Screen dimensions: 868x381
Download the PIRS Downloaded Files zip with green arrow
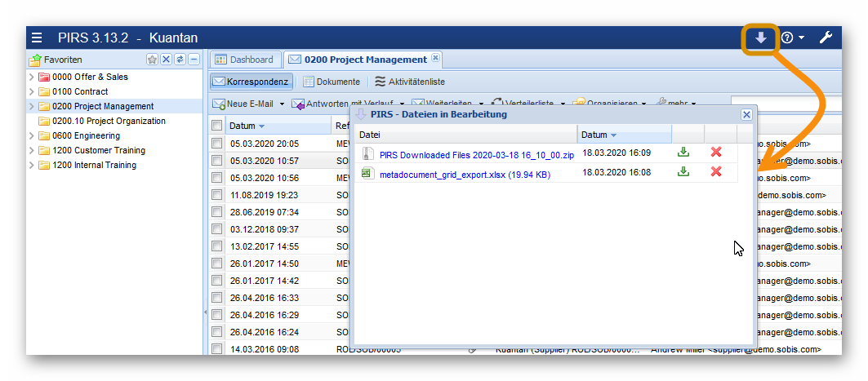pos(683,153)
